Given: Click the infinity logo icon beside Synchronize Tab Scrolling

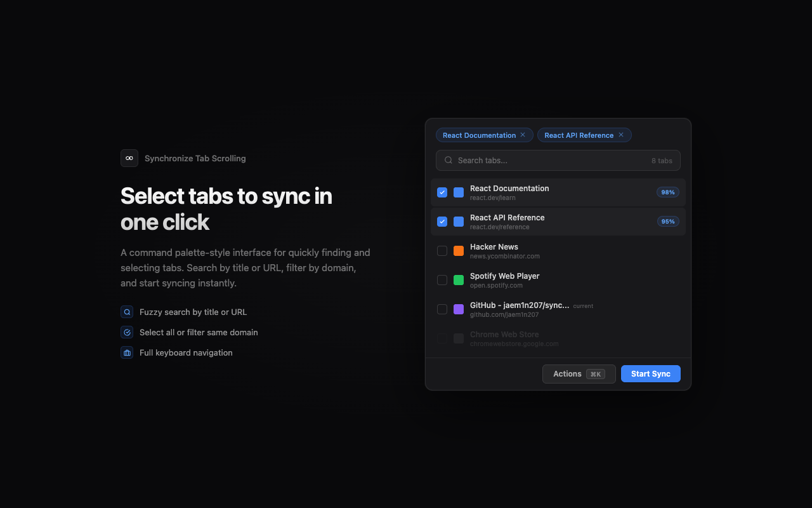Looking at the screenshot, I should point(129,158).
